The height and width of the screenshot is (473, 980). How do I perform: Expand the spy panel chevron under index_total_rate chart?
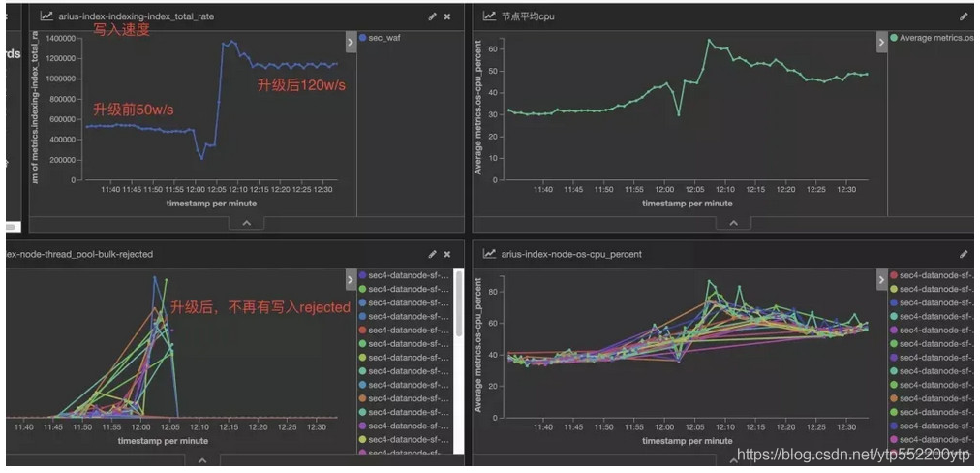click(246, 223)
